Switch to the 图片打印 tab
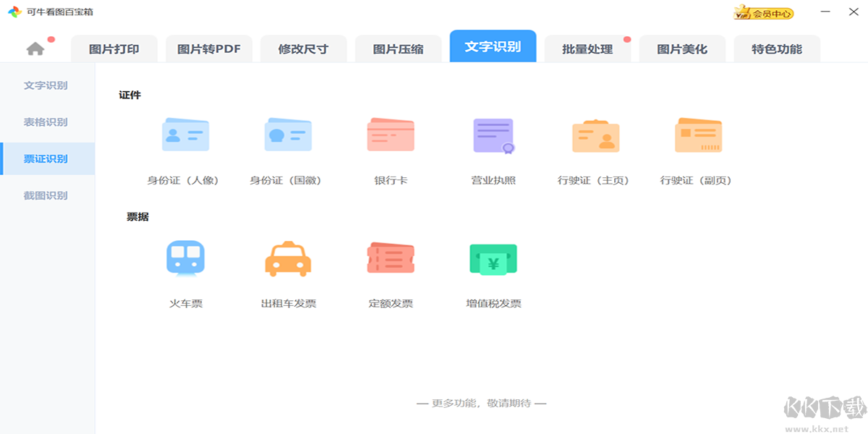The height and width of the screenshot is (434, 868). (114, 48)
